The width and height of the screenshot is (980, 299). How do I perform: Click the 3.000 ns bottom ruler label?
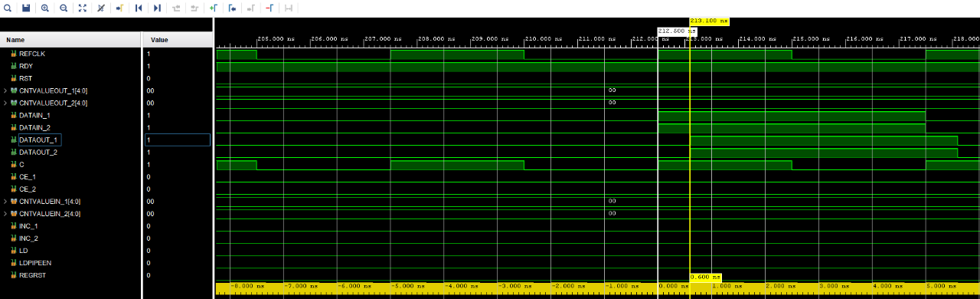[835, 285]
